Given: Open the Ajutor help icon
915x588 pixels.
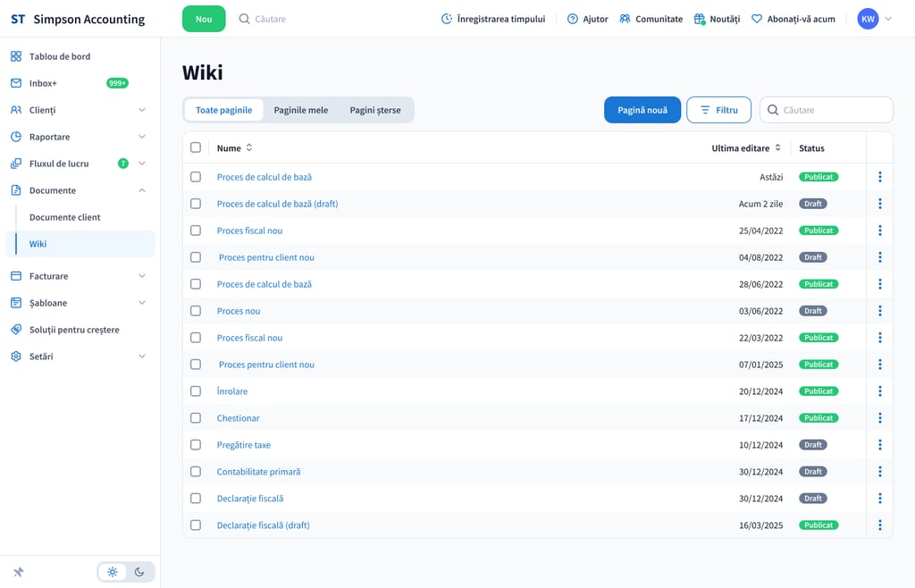Looking at the screenshot, I should pos(573,19).
